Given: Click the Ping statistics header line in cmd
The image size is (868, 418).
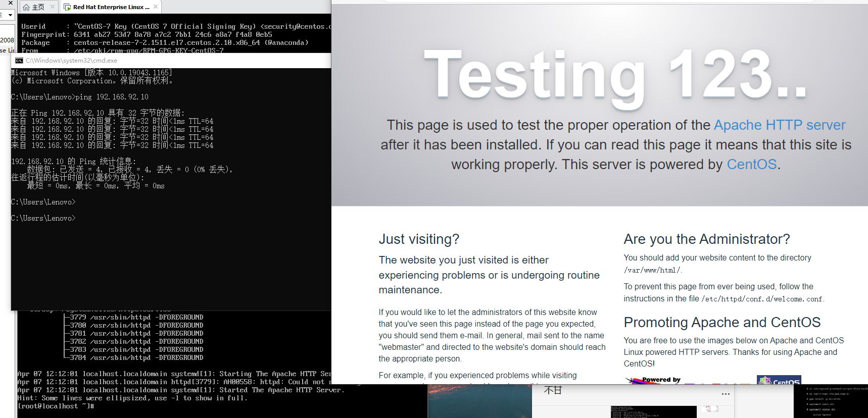Looking at the screenshot, I should pyautogui.click(x=74, y=162).
